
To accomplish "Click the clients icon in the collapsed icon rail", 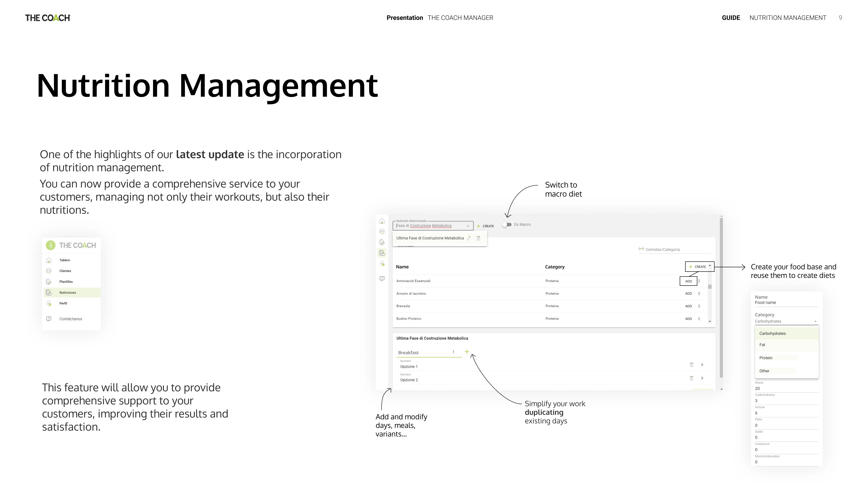I will point(382,232).
